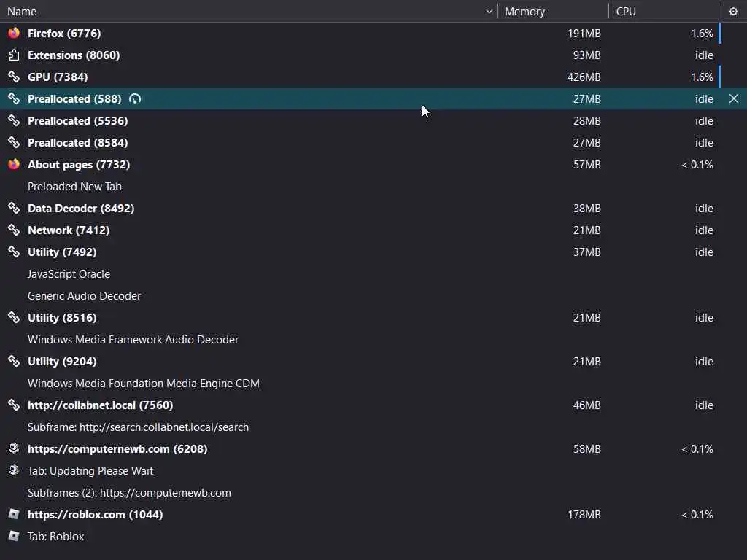Click the favicon beside https://computernewb.com (6208)
This screenshot has height=560, width=747.
point(14,448)
